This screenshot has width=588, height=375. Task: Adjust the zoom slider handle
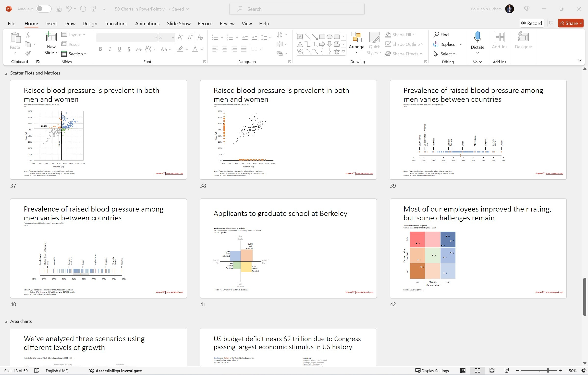click(548, 371)
